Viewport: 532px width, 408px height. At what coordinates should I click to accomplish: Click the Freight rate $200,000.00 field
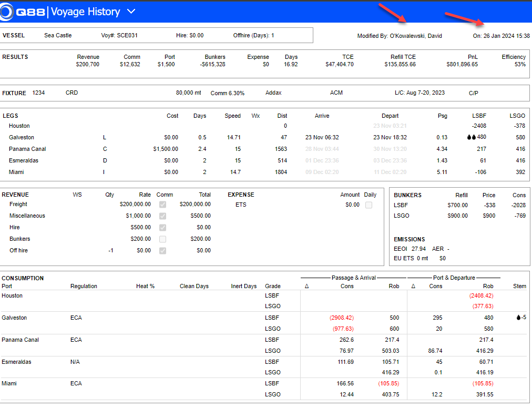pos(135,205)
